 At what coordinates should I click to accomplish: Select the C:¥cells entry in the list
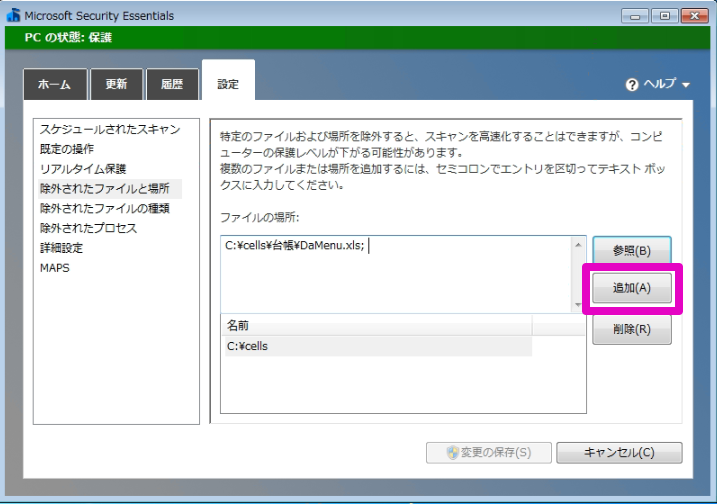point(376,346)
